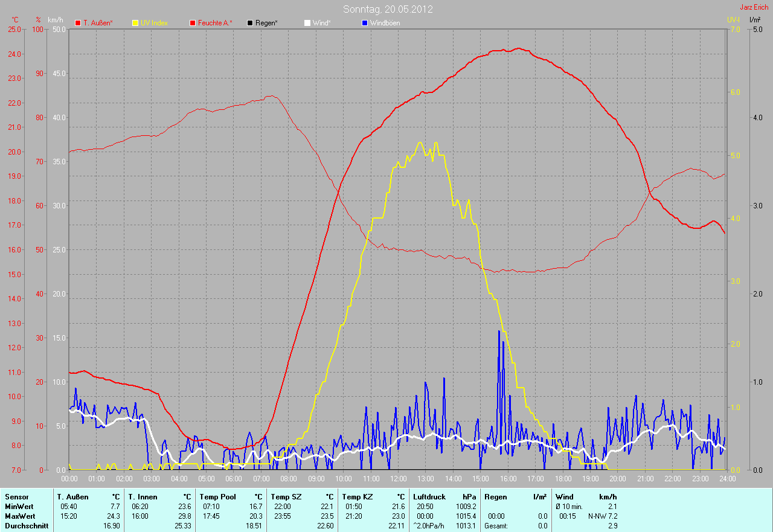Click the 12:00 time axis label
Image resolution: width=773 pixels, height=532 pixels.
398,479
